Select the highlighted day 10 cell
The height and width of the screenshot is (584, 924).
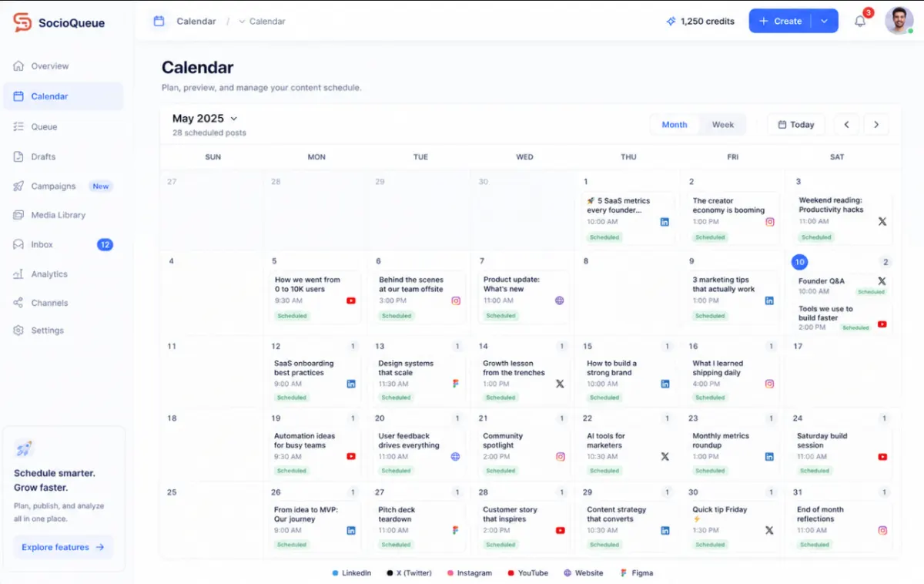(799, 261)
